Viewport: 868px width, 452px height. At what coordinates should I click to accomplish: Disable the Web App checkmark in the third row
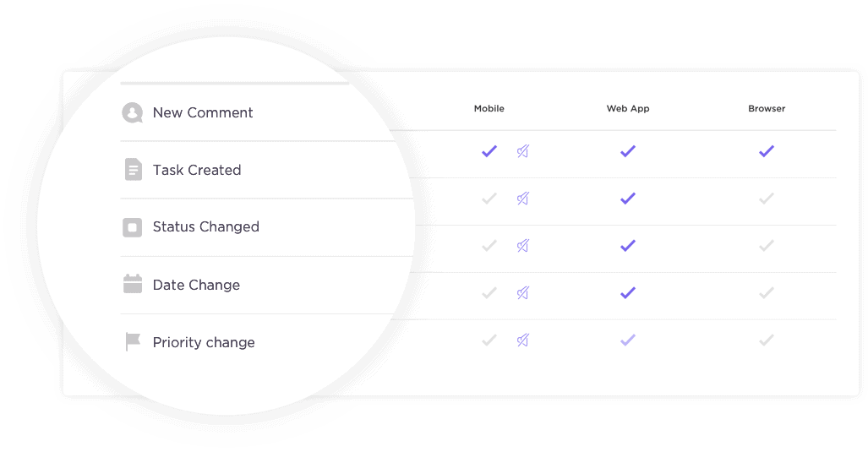[x=628, y=246]
